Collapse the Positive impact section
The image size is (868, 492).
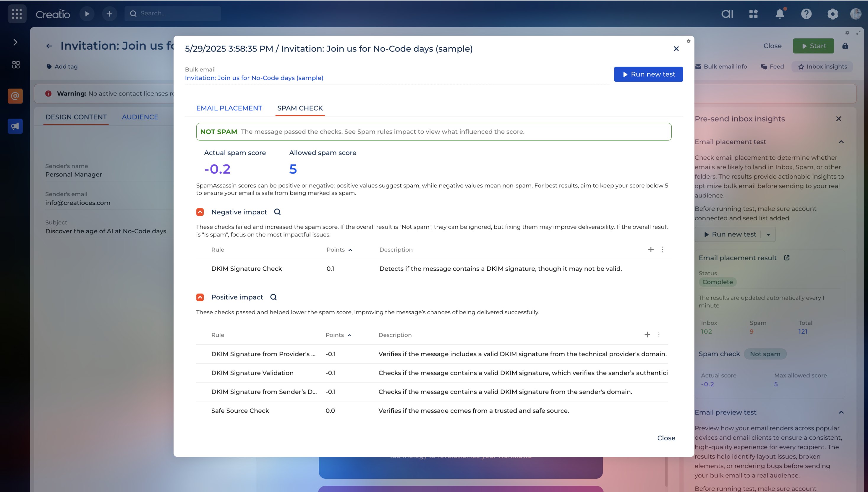200,297
